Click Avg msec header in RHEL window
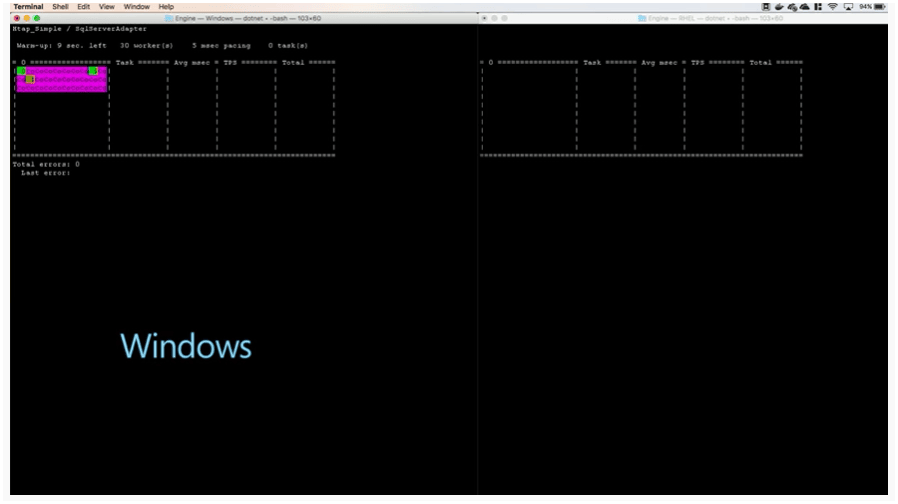This screenshot has height=504, width=898. pos(659,62)
